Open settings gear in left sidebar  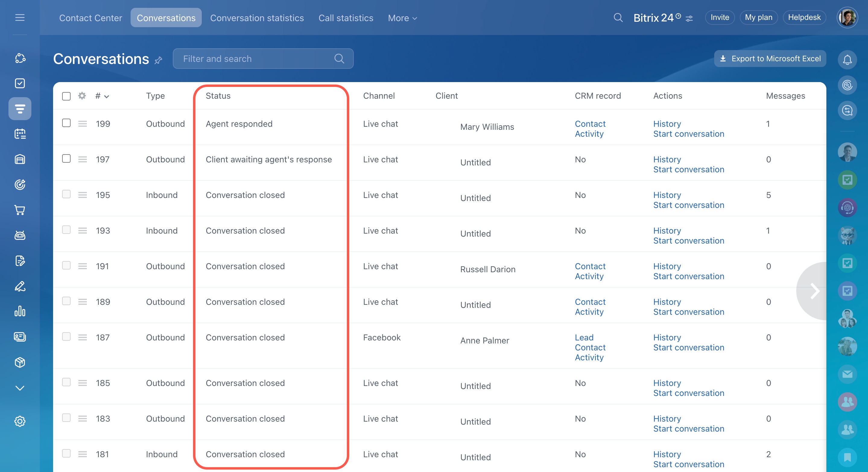point(20,421)
